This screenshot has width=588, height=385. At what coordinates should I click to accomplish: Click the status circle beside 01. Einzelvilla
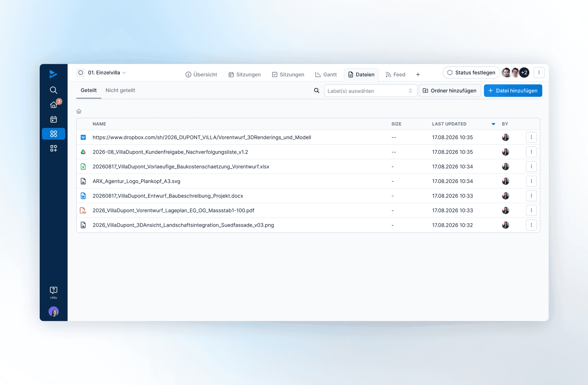coord(80,73)
